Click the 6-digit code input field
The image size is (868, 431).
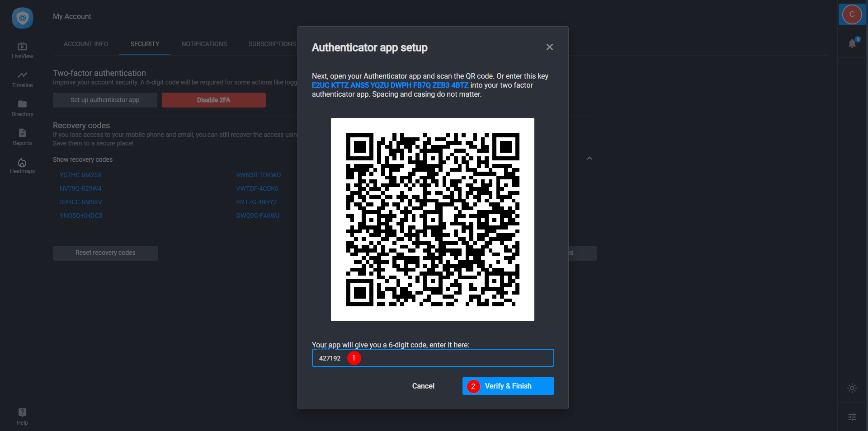pyautogui.click(x=433, y=358)
